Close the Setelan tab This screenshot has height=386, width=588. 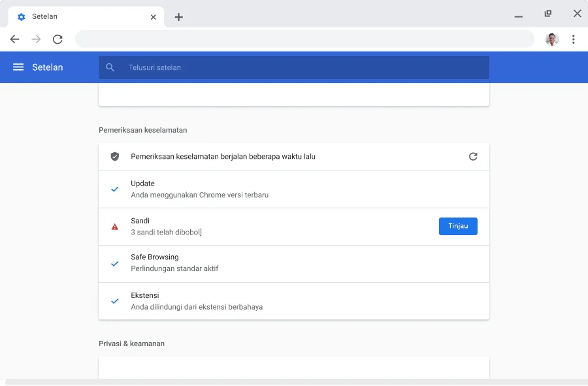coord(154,17)
